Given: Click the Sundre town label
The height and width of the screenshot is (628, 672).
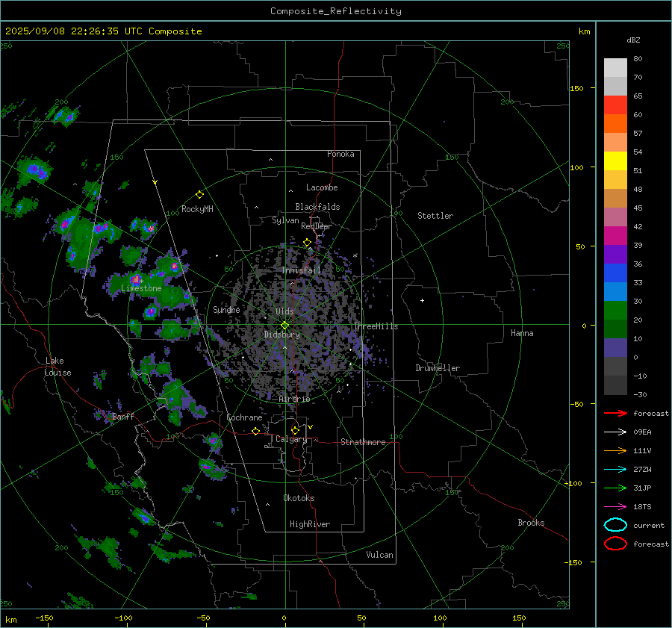Looking at the screenshot, I should tap(226, 309).
